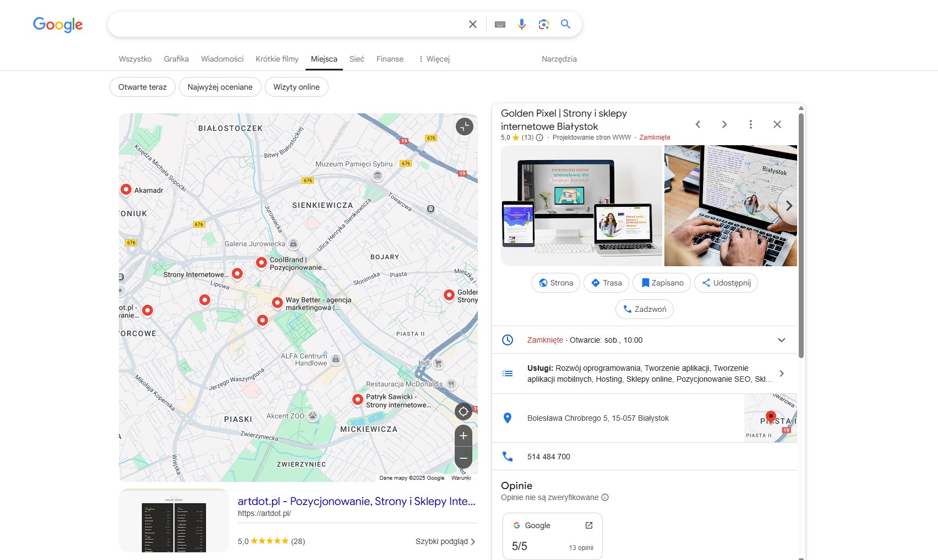
Task: Open the three-dot options in place panel
Action: pos(750,124)
